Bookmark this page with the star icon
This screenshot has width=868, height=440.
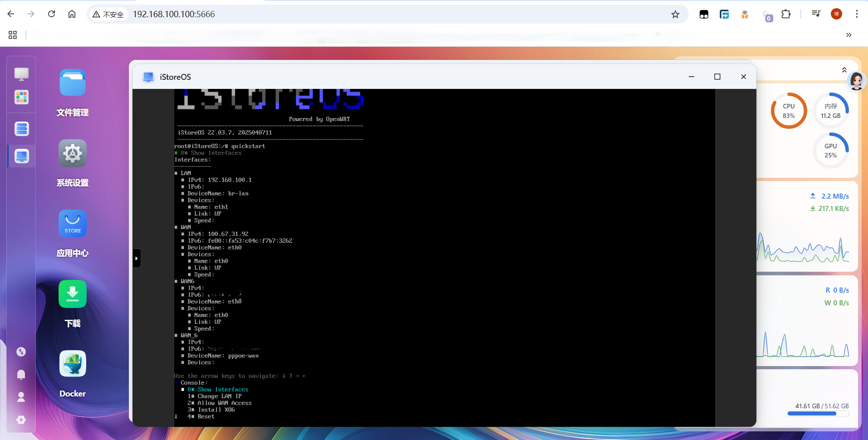pyautogui.click(x=675, y=15)
